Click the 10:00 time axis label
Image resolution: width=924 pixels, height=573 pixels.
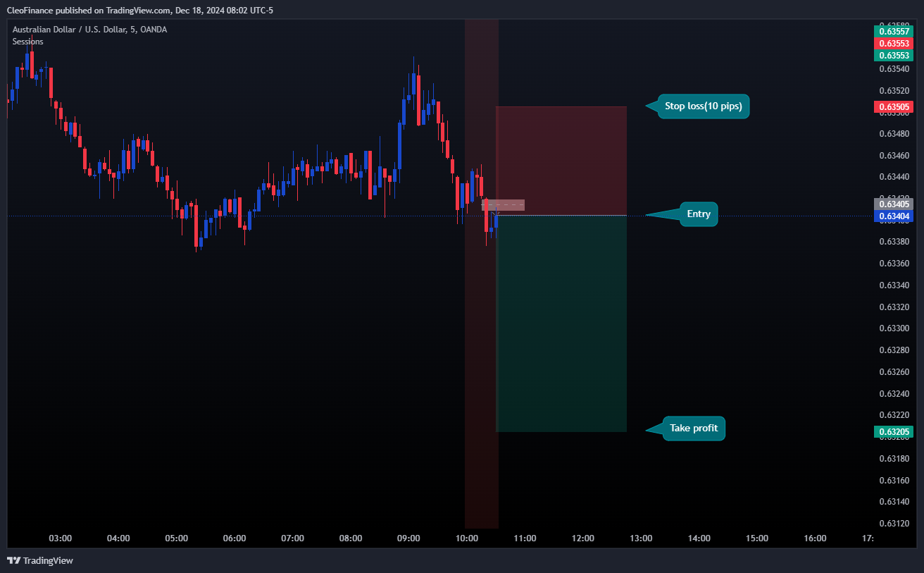tap(467, 538)
